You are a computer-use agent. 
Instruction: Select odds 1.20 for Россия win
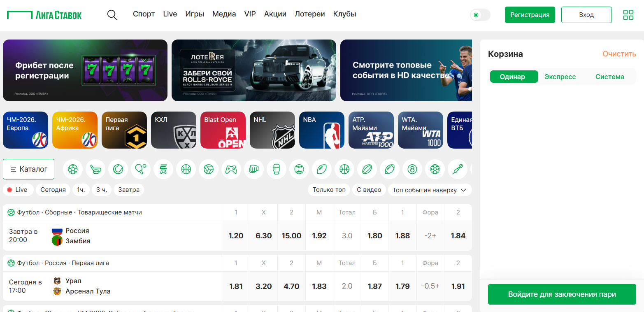[236, 236]
